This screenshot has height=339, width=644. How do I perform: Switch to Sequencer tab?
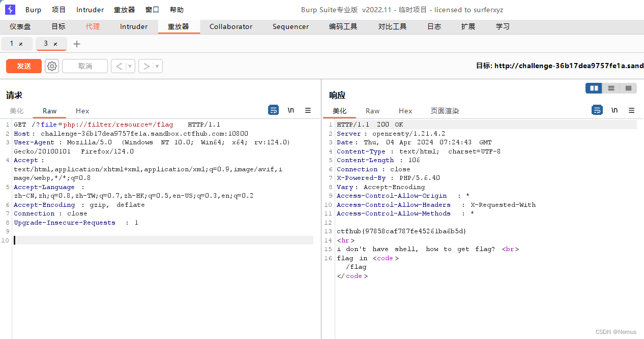pos(290,26)
